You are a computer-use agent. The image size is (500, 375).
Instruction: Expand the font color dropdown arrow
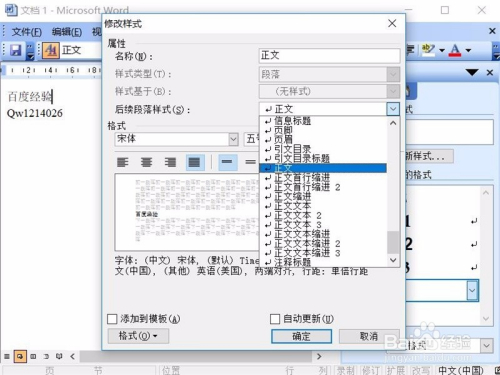[x=468, y=50]
